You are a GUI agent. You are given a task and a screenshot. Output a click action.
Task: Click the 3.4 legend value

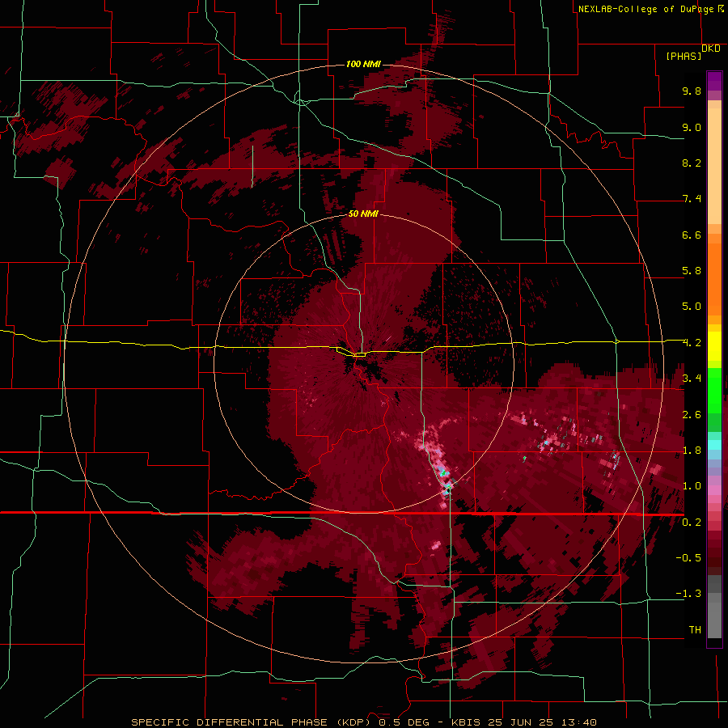click(692, 379)
